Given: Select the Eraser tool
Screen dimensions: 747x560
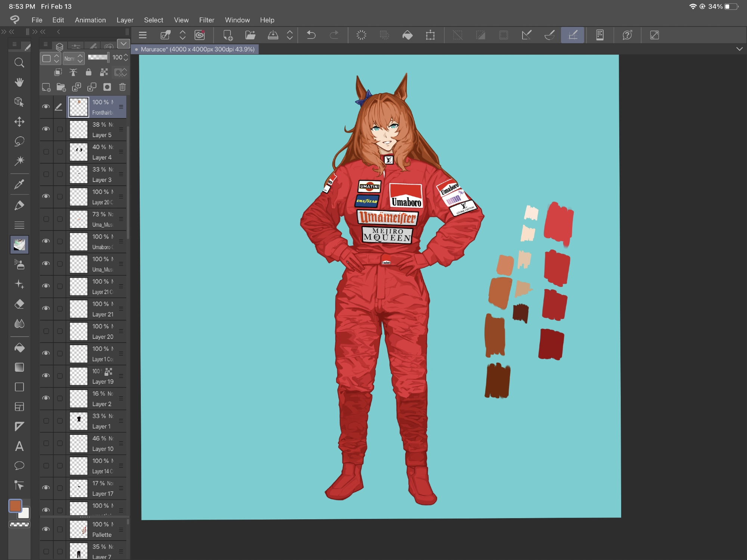Looking at the screenshot, I should coord(19,304).
